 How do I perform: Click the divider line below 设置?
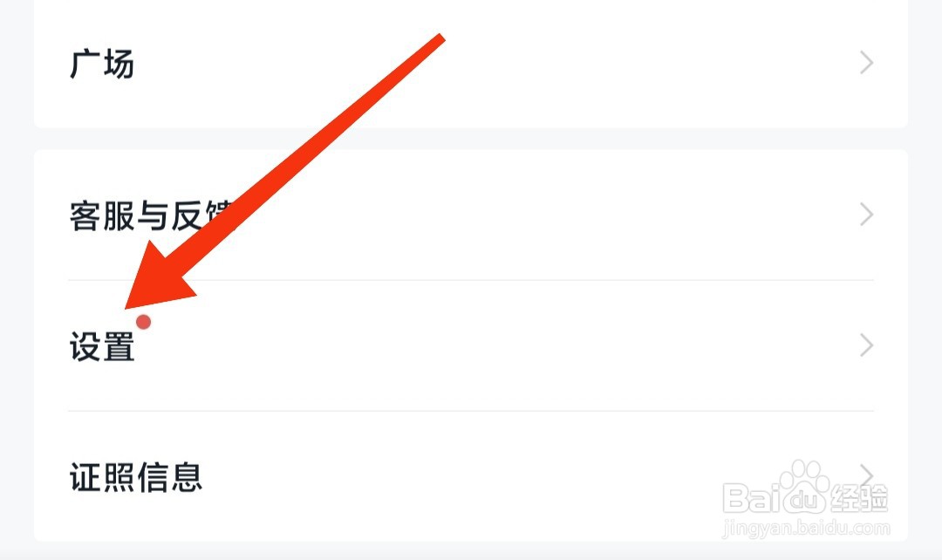point(471,411)
